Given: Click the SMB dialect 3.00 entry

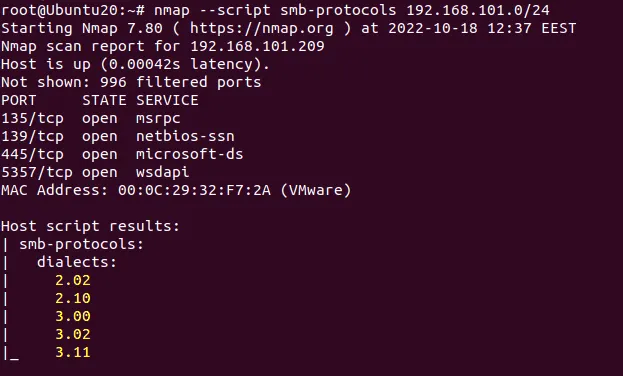Looking at the screenshot, I should click(x=73, y=316).
